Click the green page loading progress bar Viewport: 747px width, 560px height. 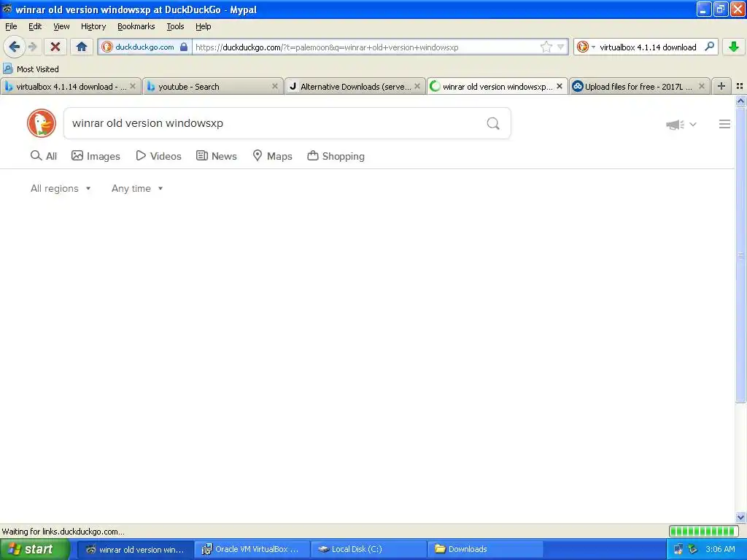(x=704, y=532)
